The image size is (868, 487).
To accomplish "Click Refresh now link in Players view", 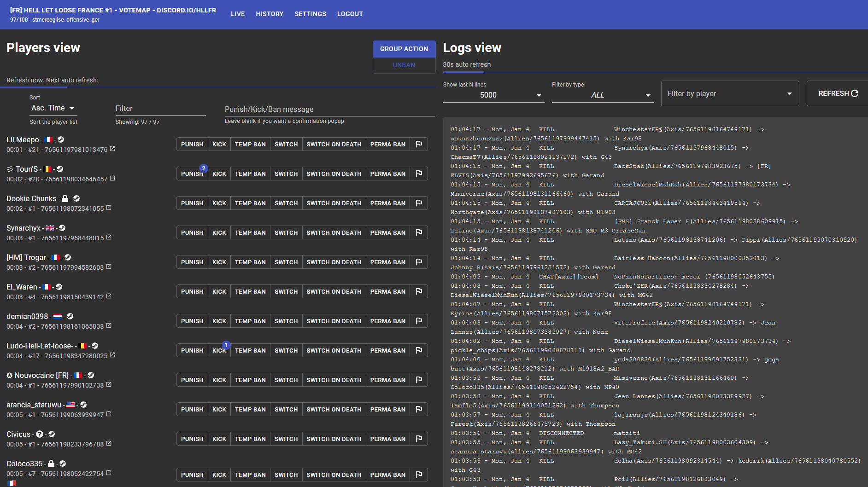I will [25, 80].
